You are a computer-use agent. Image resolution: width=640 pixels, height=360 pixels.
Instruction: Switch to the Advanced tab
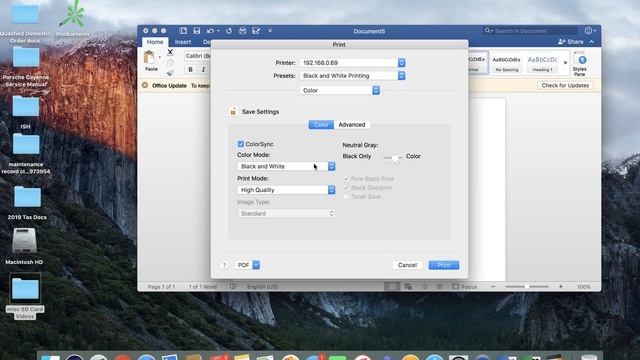(x=352, y=124)
